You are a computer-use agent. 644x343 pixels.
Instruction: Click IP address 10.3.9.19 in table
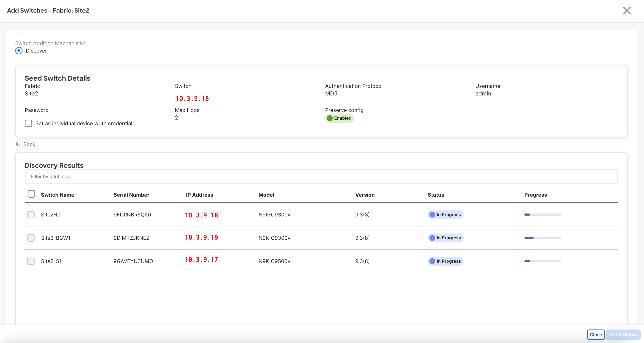coord(201,237)
